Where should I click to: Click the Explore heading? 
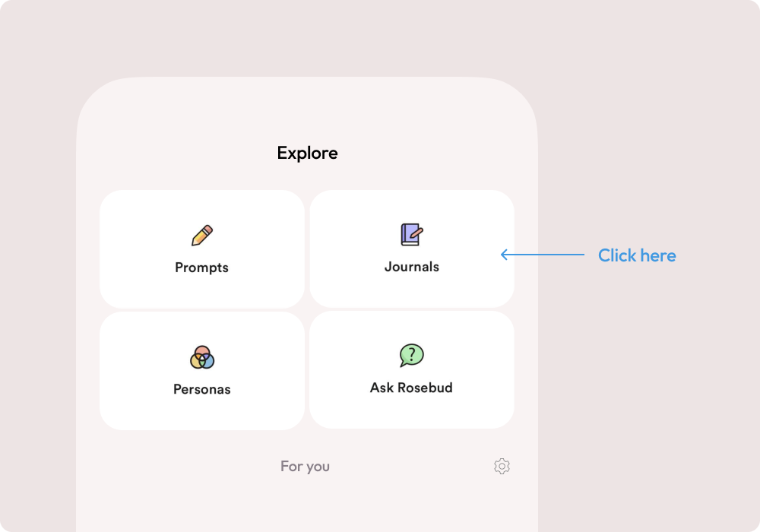click(307, 153)
